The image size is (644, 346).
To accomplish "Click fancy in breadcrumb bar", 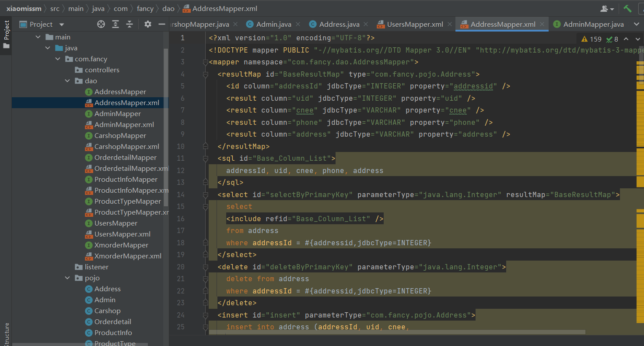I will [x=145, y=8].
